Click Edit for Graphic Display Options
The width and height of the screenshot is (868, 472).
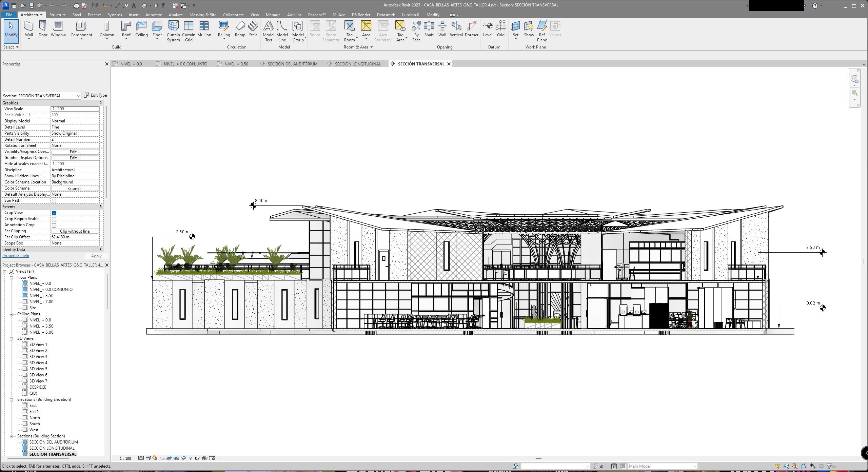point(75,158)
